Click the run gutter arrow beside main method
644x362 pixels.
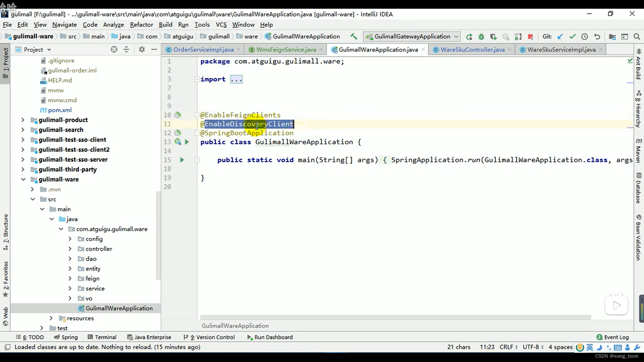point(182,160)
